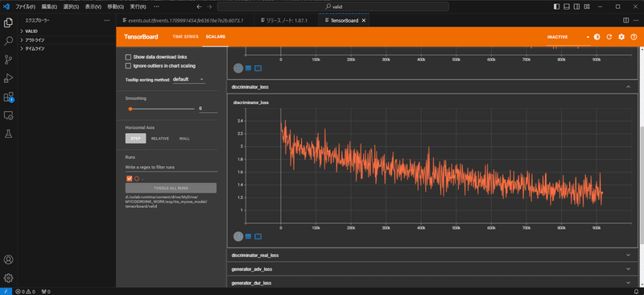Expand the タイムライン section
The height and width of the screenshot is (295, 644).
pyautogui.click(x=68, y=48)
